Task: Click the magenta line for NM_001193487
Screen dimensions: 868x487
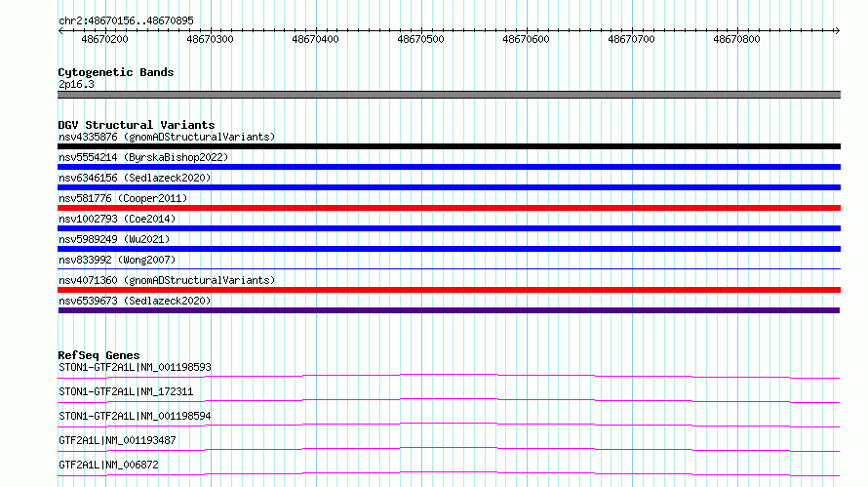Action: point(449,450)
